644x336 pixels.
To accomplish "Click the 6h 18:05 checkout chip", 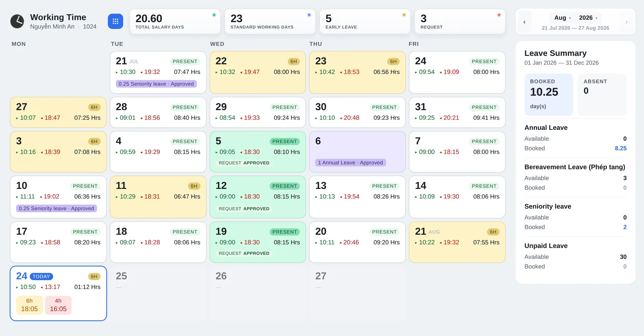I will [29, 305].
